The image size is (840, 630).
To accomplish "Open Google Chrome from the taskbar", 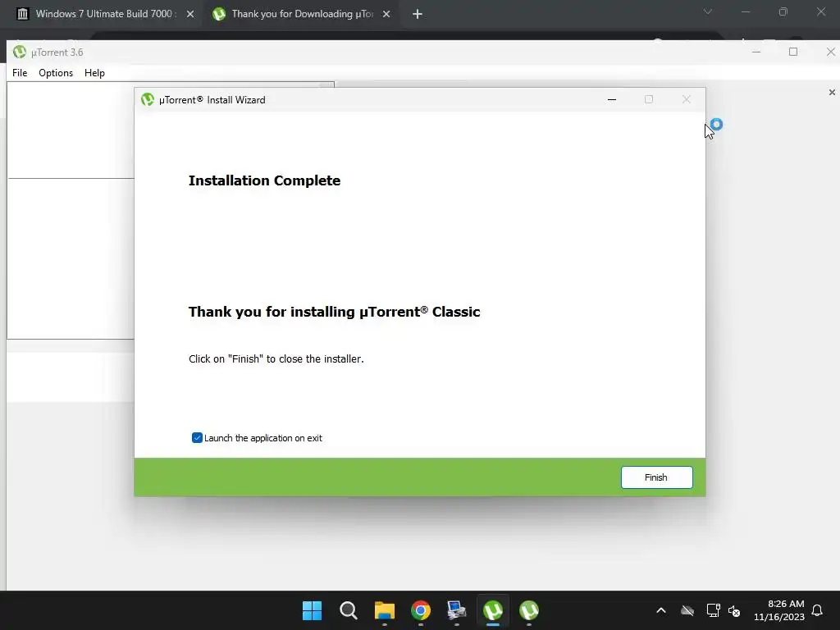I will 421,610.
